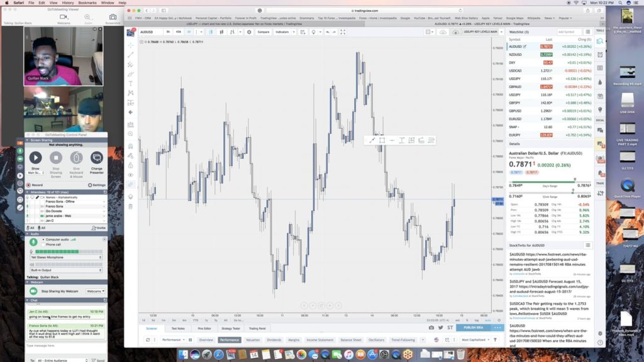644x362 pixels.
Task: Open the Bookmarks menu in Safari
Action: coord(87,3)
